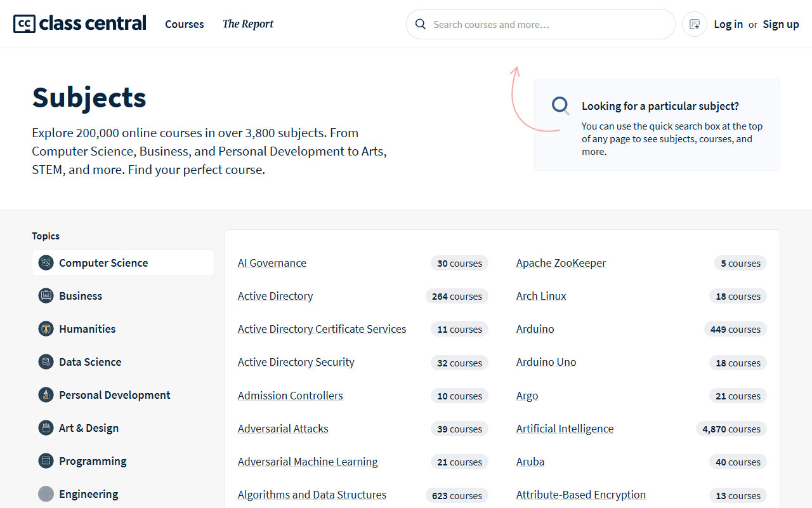Select the Personal Development topic
Screen dimensions: 812x508
tap(123, 395)
